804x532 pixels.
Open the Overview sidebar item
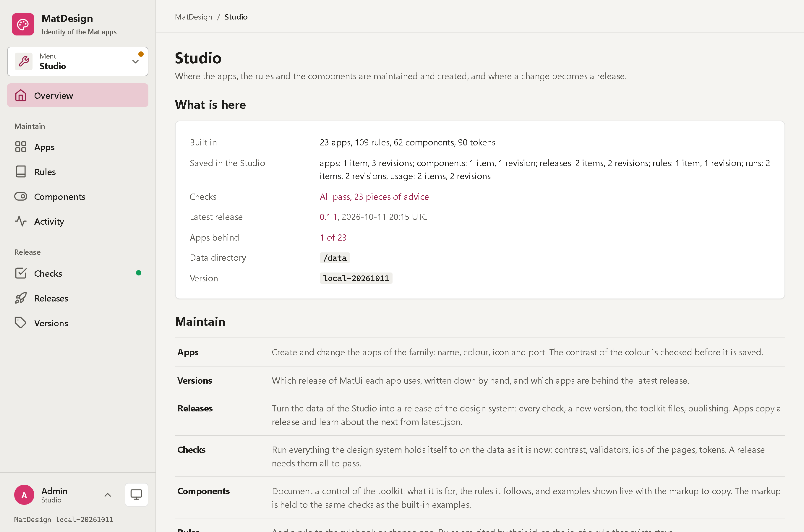(78, 95)
